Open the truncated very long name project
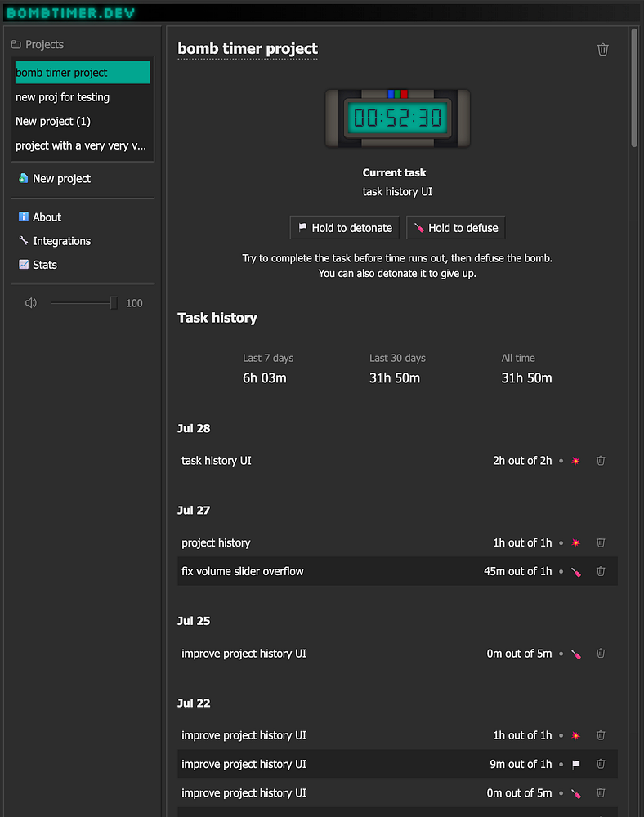644x817 pixels. click(x=81, y=145)
